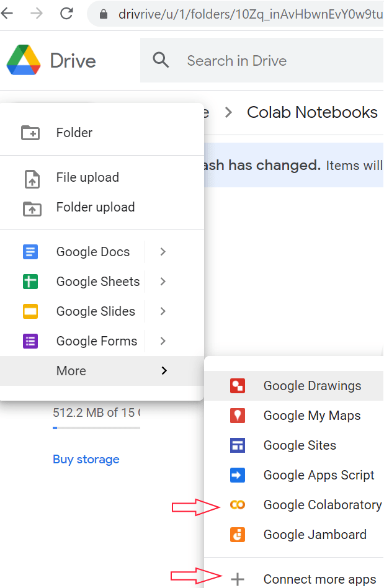The height and width of the screenshot is (588, 384).
Task: Click the search magnifier icon
Action: (161, 60)
